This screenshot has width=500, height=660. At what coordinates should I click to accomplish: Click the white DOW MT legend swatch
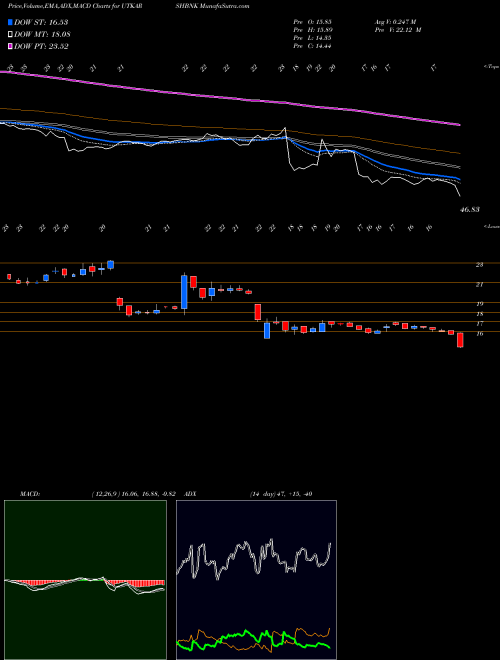coord(10,34)
